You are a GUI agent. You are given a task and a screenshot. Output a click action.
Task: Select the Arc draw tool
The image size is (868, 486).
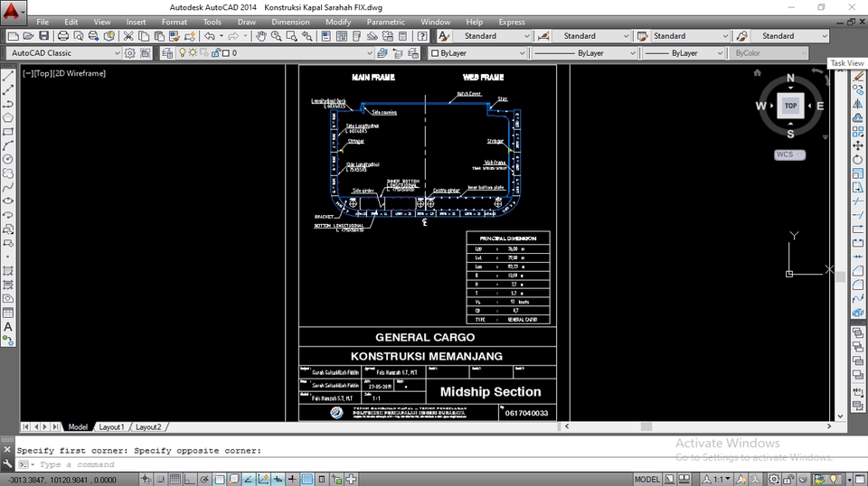click(x=8, y=145)
